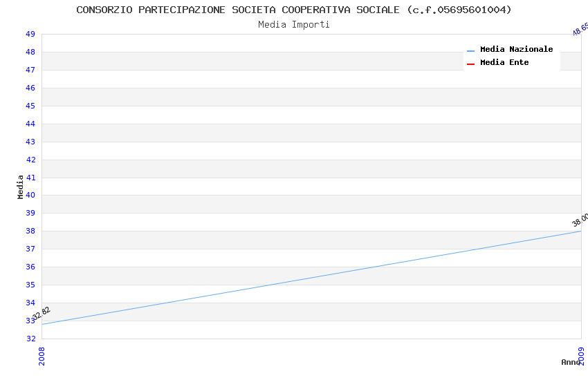Click the blue Media Nazionale legend swatch
Screen dimensions: 588x380
[470, 51]
